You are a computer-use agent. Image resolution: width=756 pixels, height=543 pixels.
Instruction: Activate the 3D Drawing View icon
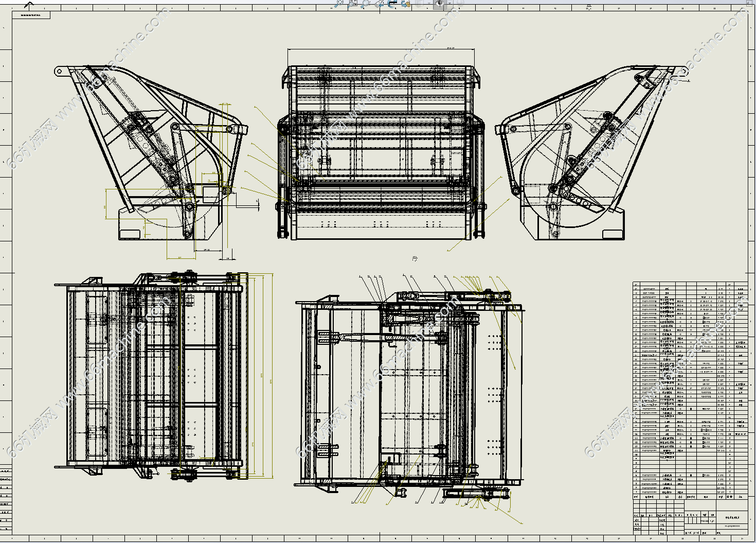point(406,4)
